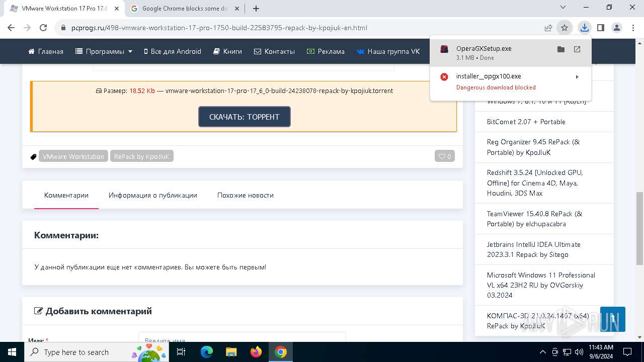Open the Реклама menu item

[326, 51]
